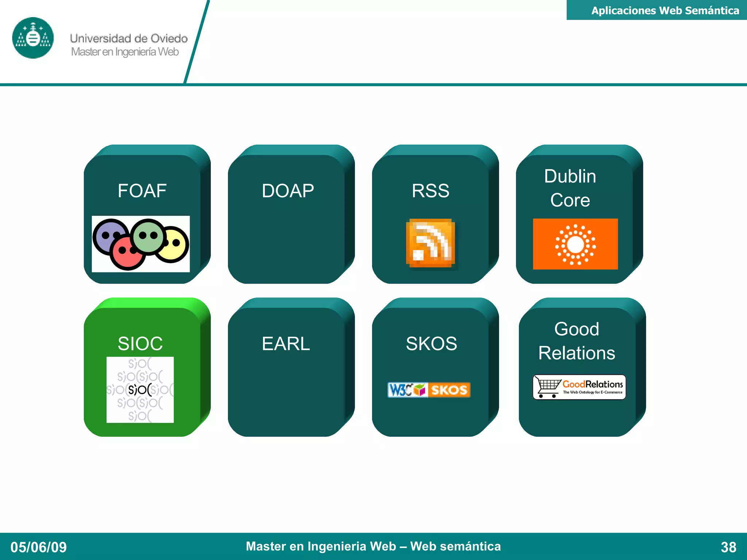The image size is (747, 560).
Task: Click the Good Relations heading text
Action: click(576, 341)
